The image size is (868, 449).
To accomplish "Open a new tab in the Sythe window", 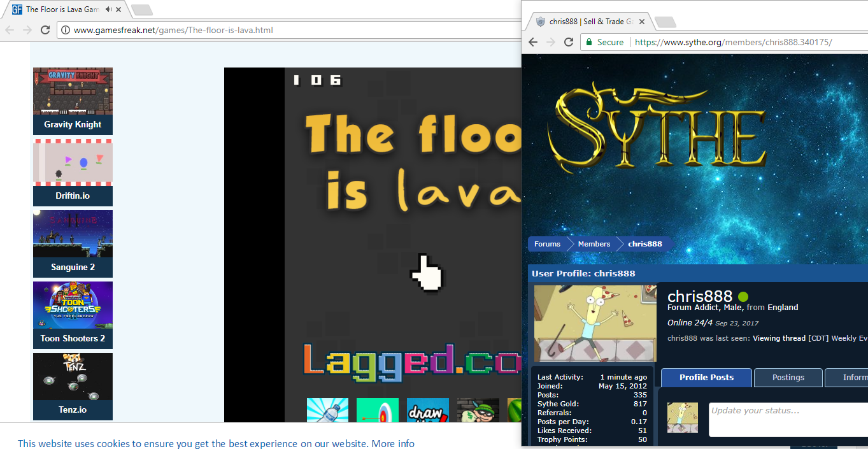I will 665,22.
